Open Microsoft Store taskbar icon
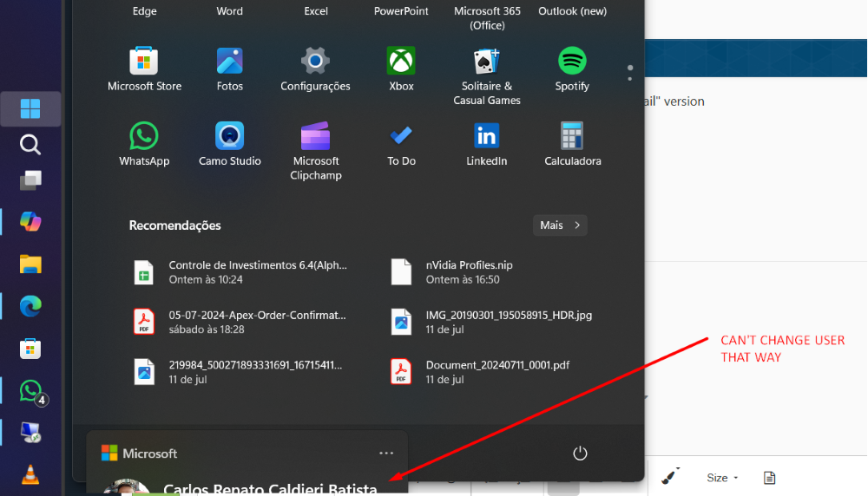Viewport: 868px width, 496px height. pyautogui.click(x=30, y=349)
